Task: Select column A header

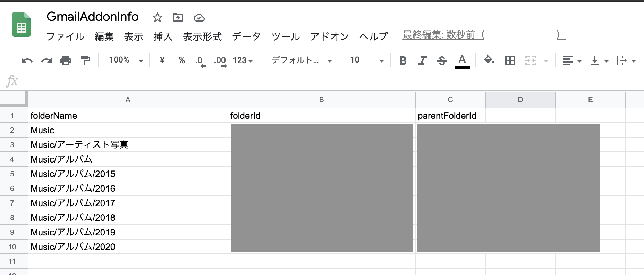Action: [x=128, y=100]
